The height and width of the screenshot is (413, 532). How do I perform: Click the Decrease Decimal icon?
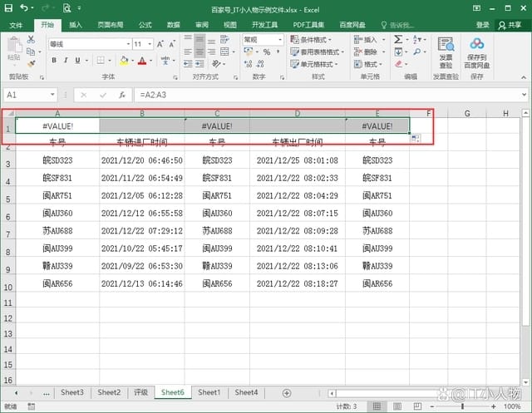260,64
